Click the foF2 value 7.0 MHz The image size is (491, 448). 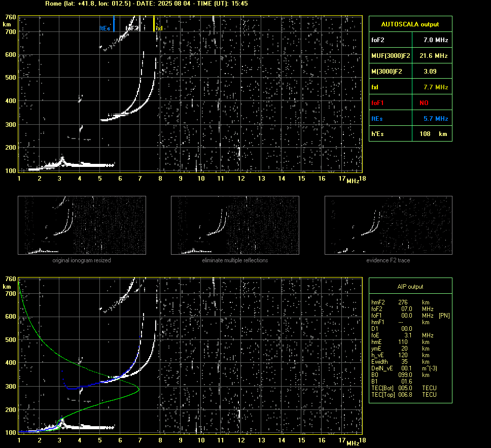pos(436,40)
